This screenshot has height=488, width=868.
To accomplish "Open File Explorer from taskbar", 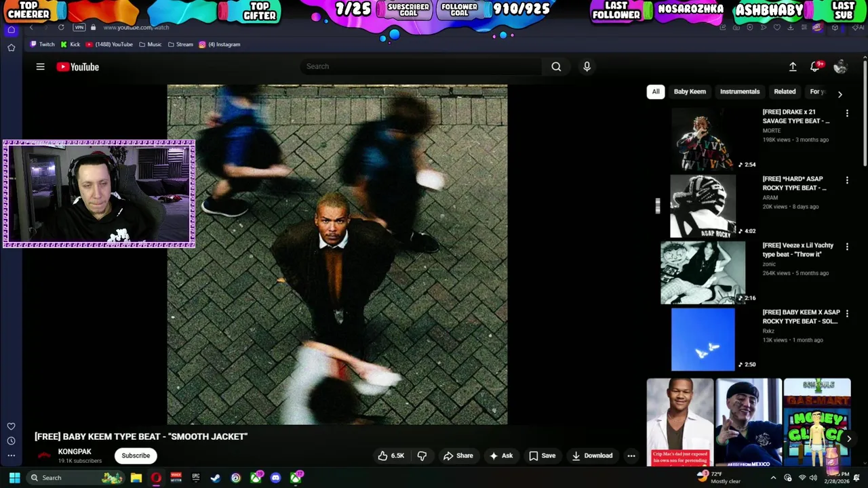I will point(136,478).
